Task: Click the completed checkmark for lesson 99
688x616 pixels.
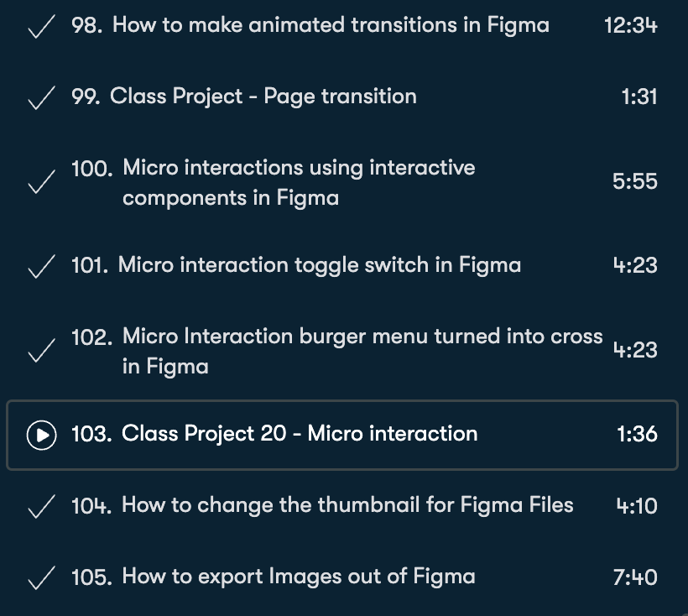Action: [39, 99]
